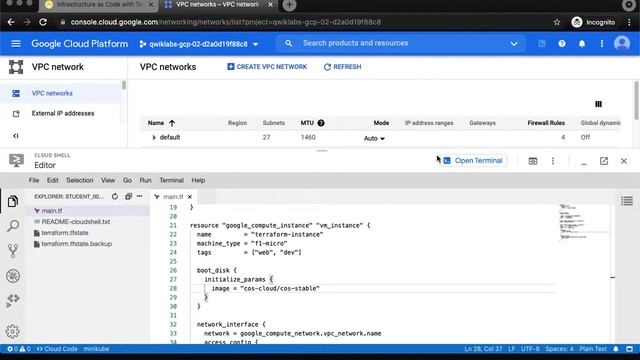
Task: Open the user account avatar
Action: tap(622, 43)
